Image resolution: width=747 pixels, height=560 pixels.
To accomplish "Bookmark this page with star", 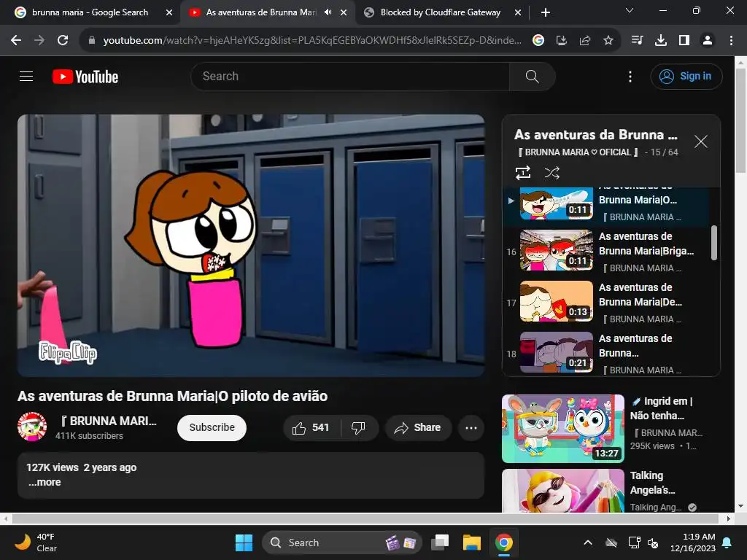I will pyautogui.click(x=608, y=41).
